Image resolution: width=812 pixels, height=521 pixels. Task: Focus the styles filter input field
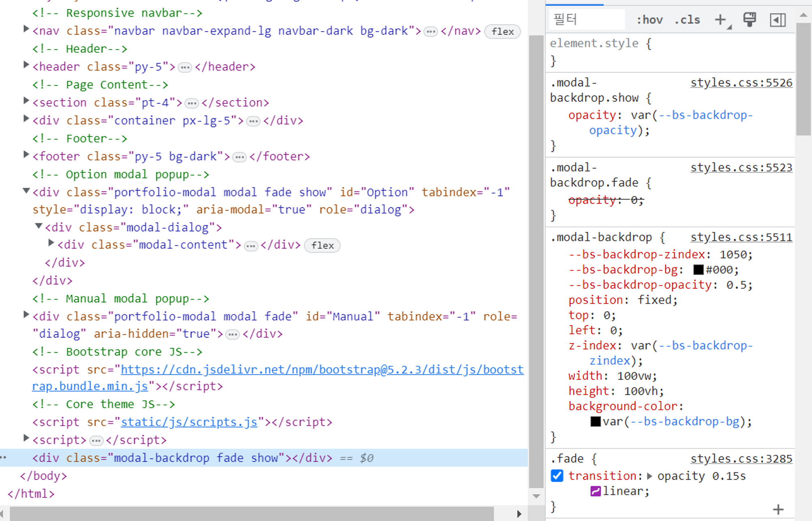click(x=587, y=19)
